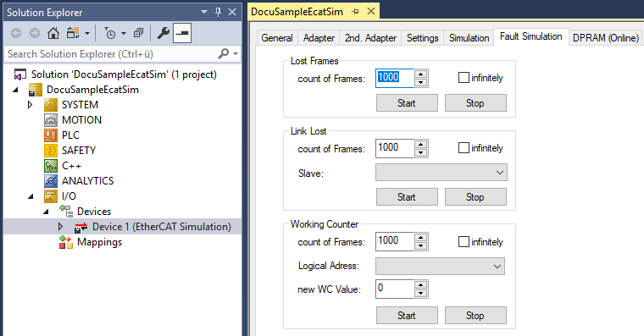
Task: Click Stop button in Lost Frames group
Action: tap(475, 103)
